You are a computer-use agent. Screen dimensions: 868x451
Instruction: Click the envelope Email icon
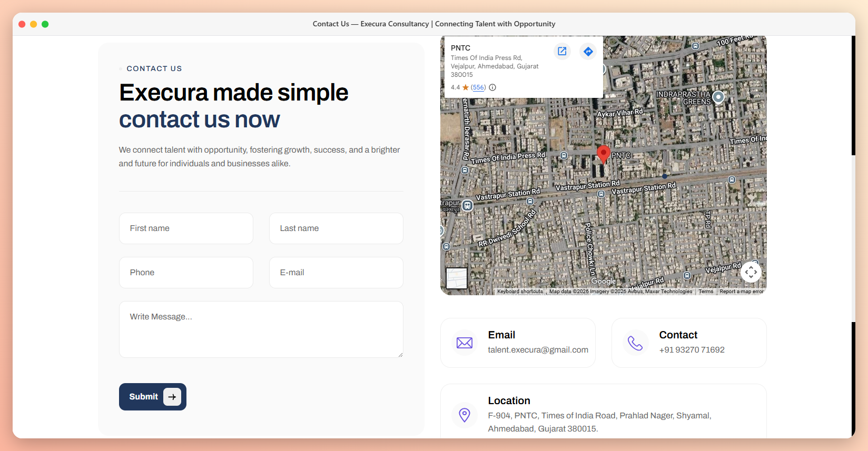(465, 343)
